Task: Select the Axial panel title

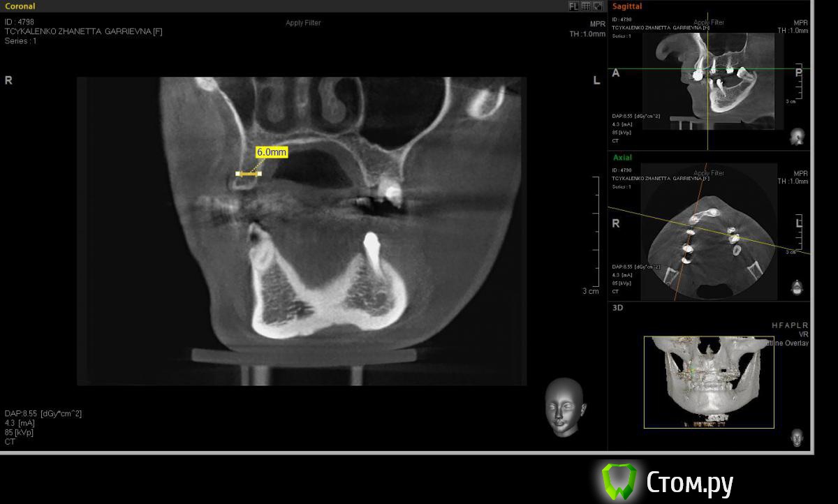Action: 622,158
